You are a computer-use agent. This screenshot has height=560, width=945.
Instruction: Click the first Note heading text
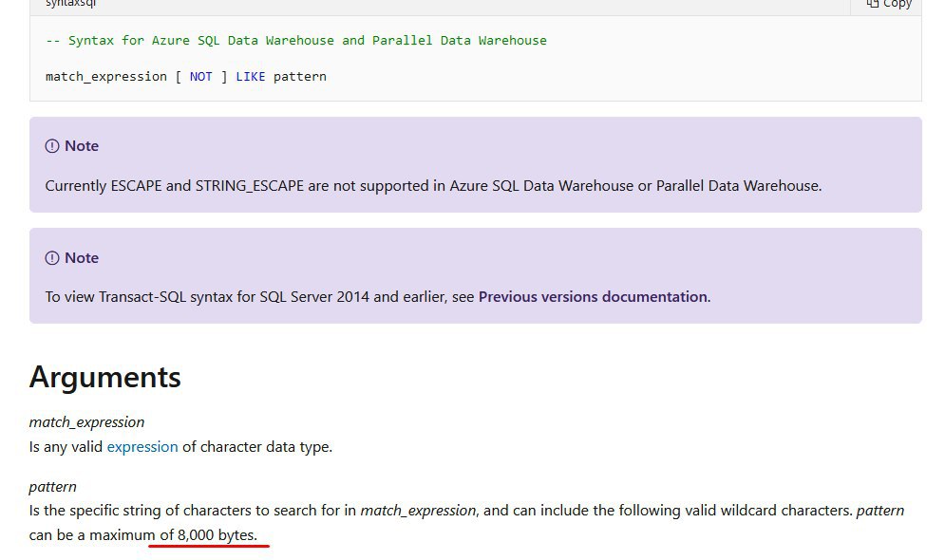(82, 146)
